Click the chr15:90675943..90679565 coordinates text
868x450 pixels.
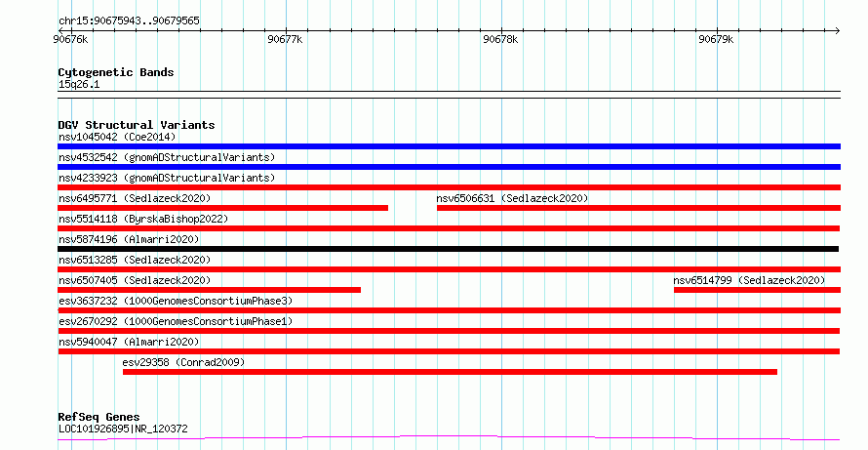[x=129, y=21]
